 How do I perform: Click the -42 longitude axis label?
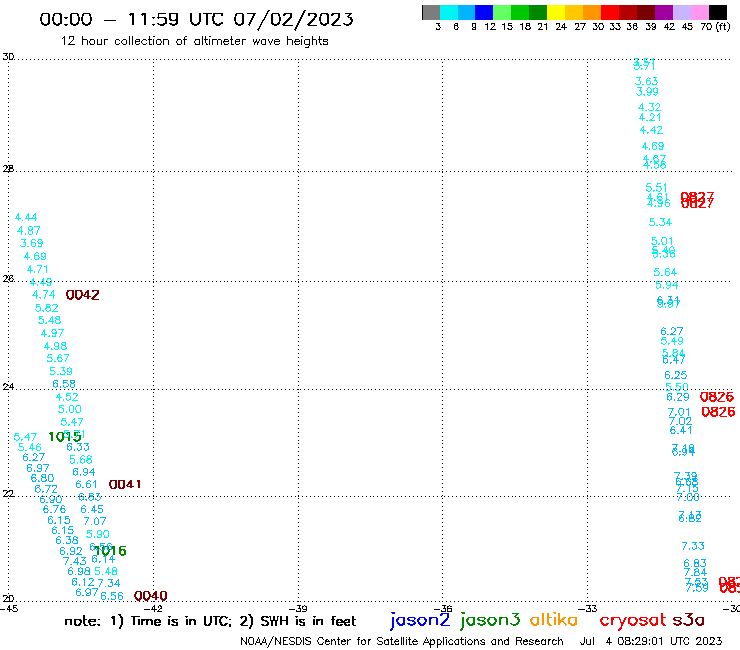tap(154, 608)
